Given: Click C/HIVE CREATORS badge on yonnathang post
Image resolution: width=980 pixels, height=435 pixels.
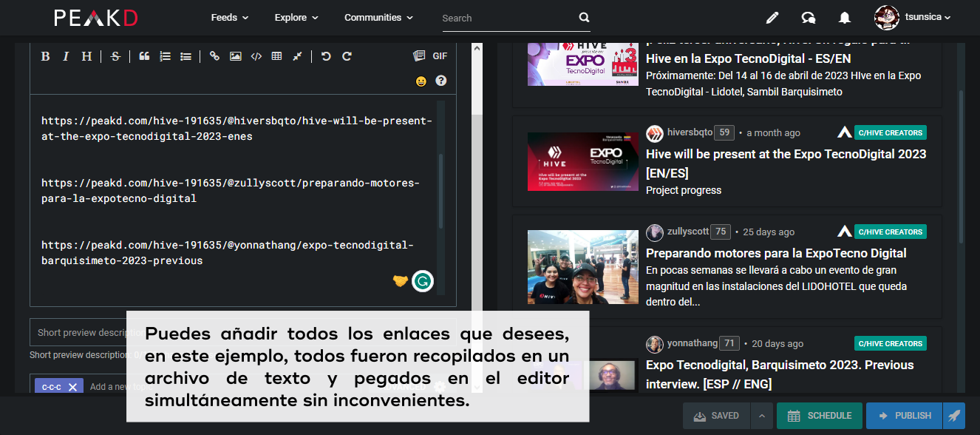Looking at the screenshot, I should click(890, 344).
